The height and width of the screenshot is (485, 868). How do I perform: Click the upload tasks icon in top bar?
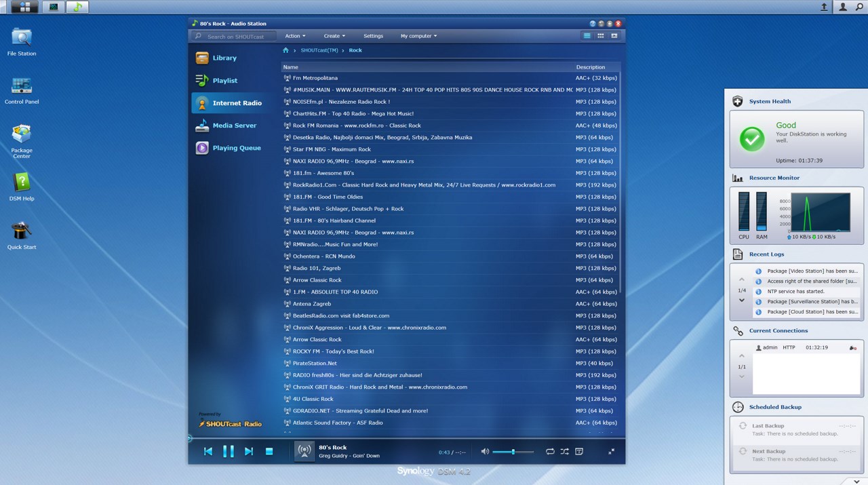tap(824, 7)
